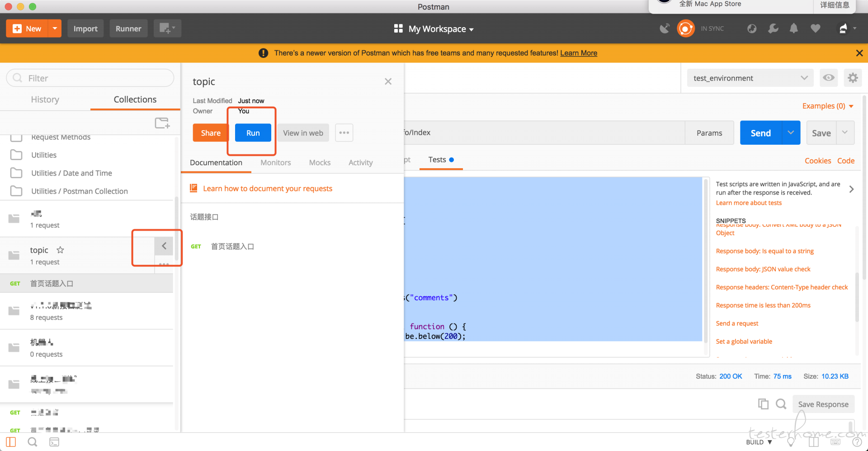Open the collection with 0 requests
Screen dimensions: 868x451
[87, 347]
